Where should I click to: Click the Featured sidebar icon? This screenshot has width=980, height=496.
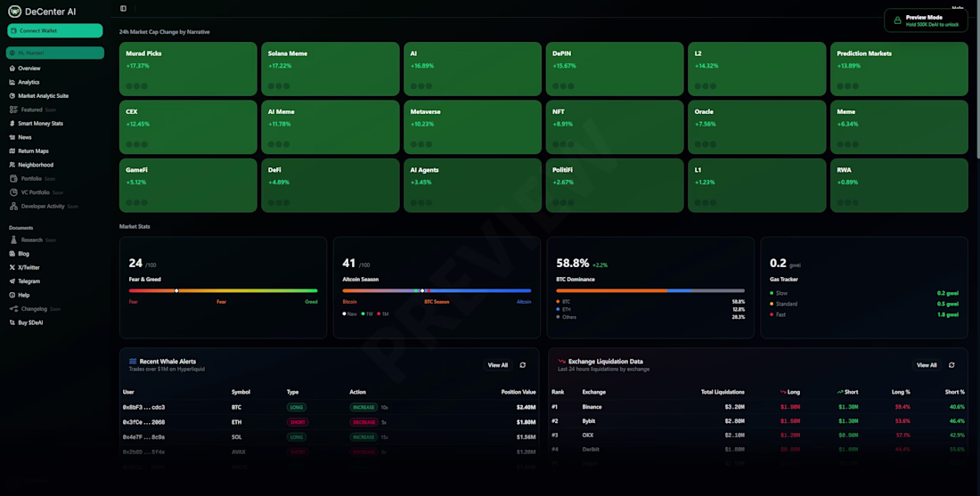(13, 110)
